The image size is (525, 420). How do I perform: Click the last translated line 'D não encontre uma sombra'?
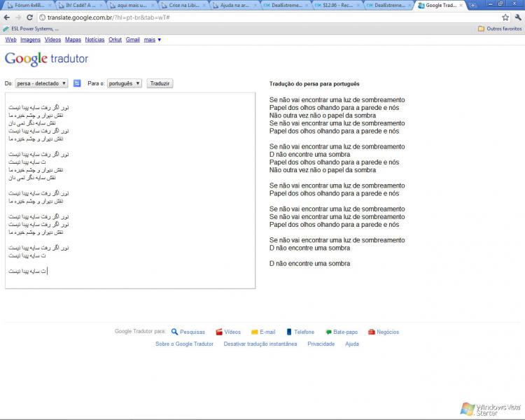point(309,264)
